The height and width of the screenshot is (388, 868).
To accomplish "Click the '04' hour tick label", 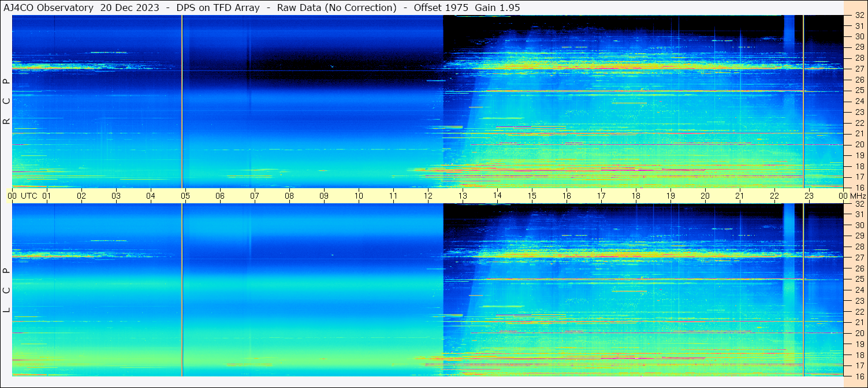I will coord(151,196).
